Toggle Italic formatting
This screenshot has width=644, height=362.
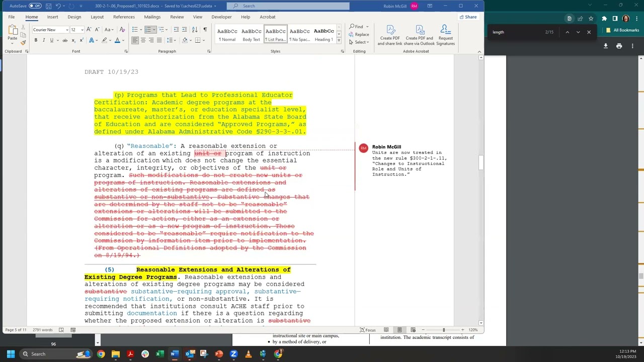[43, 40]
